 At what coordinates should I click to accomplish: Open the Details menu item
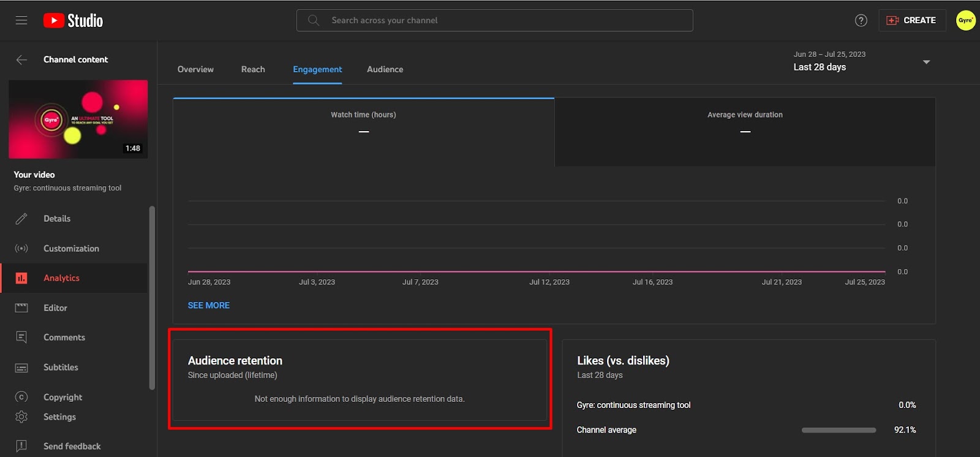[x=57, y=219]
